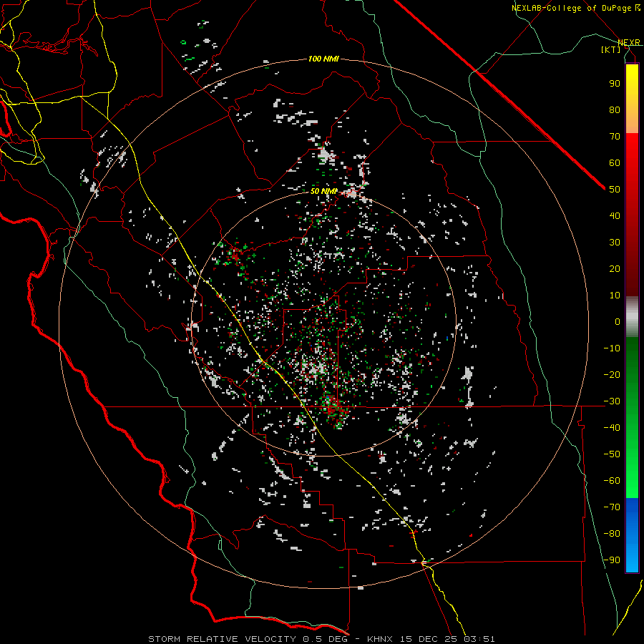Pick the -20 value on the velocity scale

612,375
